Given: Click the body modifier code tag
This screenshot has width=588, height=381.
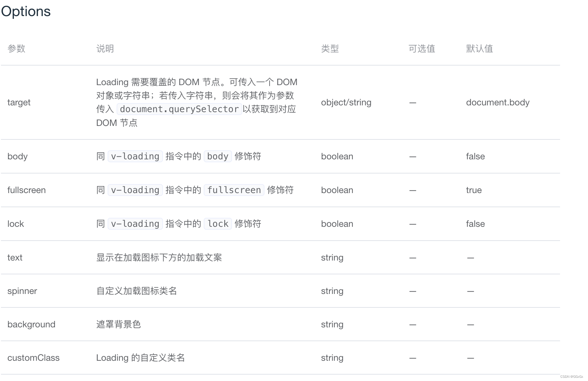Looking at the screenshot, I should coord(218,156).
